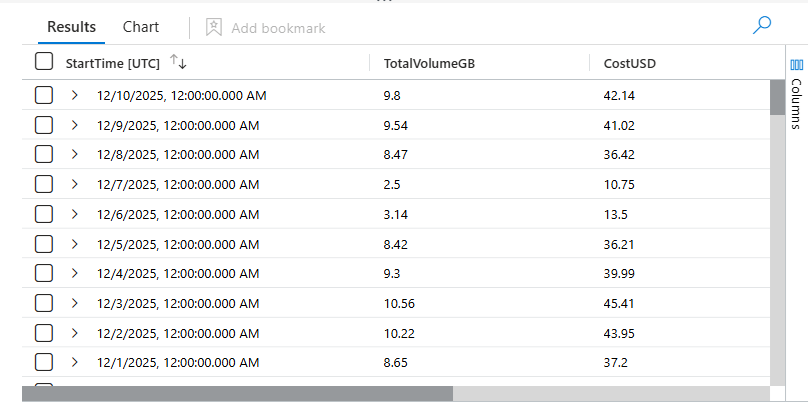Click the Add bookmark icon
Image resolution: width=810 pixels, height=408 pixels.
tap(213, 28)
